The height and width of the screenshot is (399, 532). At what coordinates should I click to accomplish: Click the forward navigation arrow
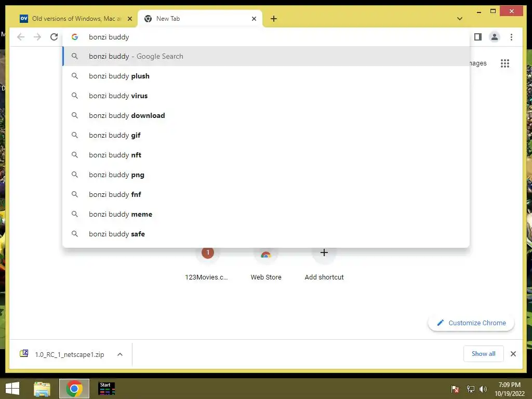coord(37,37)
